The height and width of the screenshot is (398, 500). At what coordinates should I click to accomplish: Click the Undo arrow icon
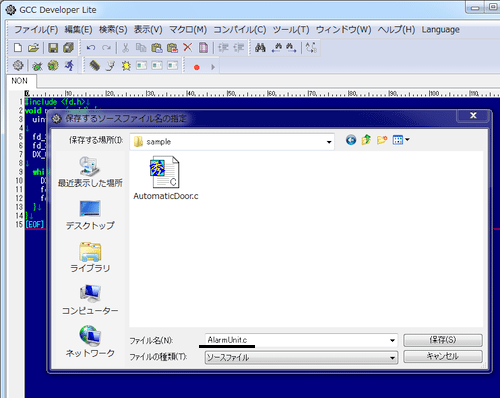tap(91, 48)
